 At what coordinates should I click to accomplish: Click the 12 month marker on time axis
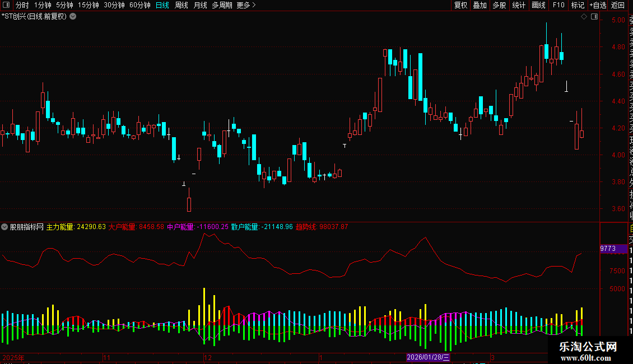(207, 357)
